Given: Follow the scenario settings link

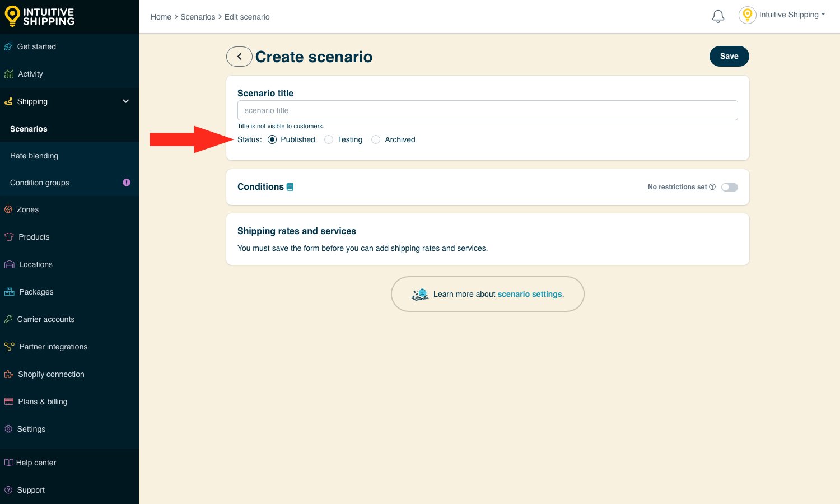Looking at the screenshot, I should [530, 294].
